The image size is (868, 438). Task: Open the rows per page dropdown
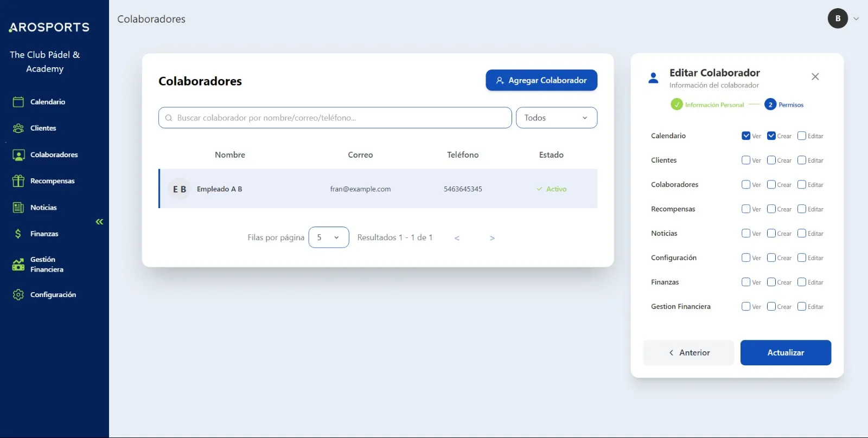tap(329, 237)
